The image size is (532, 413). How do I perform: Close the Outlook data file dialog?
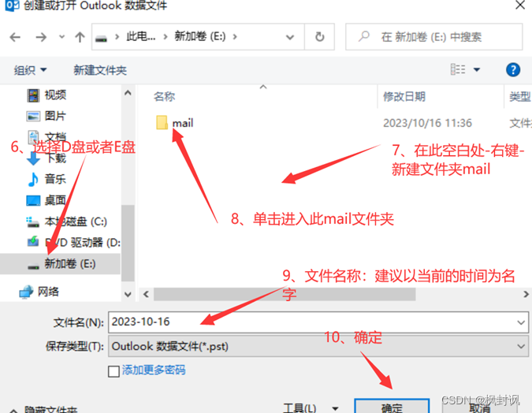[520, 5]
